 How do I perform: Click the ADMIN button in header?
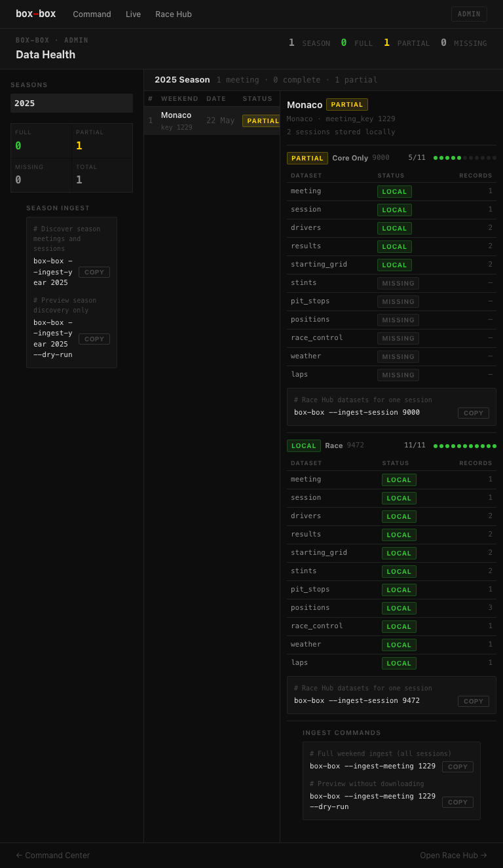(x=469, y=14)
